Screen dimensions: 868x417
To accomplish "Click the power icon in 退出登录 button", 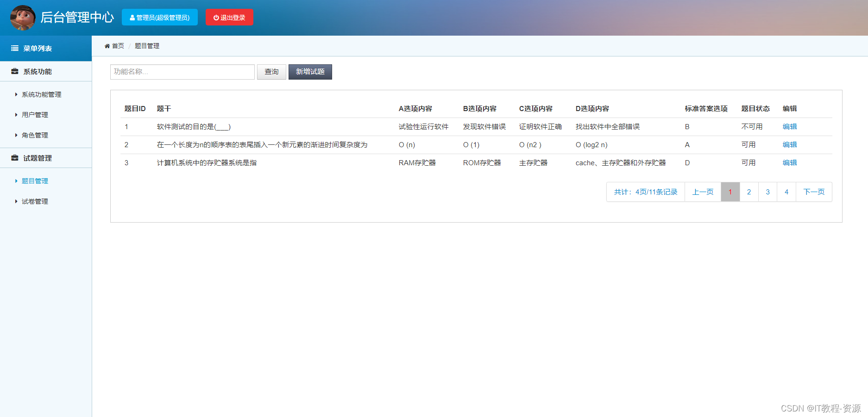I will [216, 18].
